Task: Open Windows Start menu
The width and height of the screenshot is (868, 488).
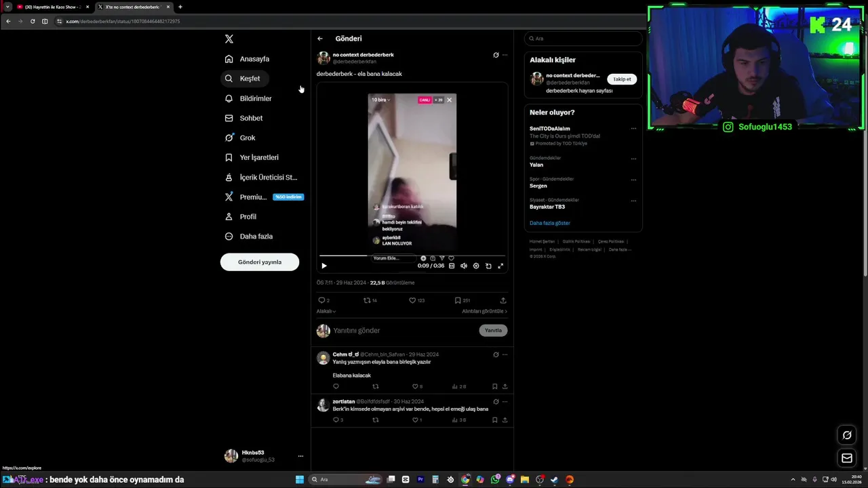Action: point(300,479)
